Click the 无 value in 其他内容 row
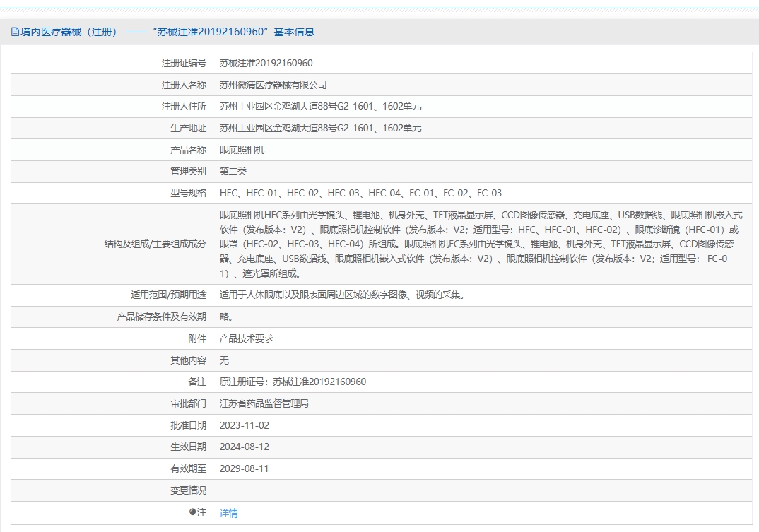759x532 pixels. [224, 360]
